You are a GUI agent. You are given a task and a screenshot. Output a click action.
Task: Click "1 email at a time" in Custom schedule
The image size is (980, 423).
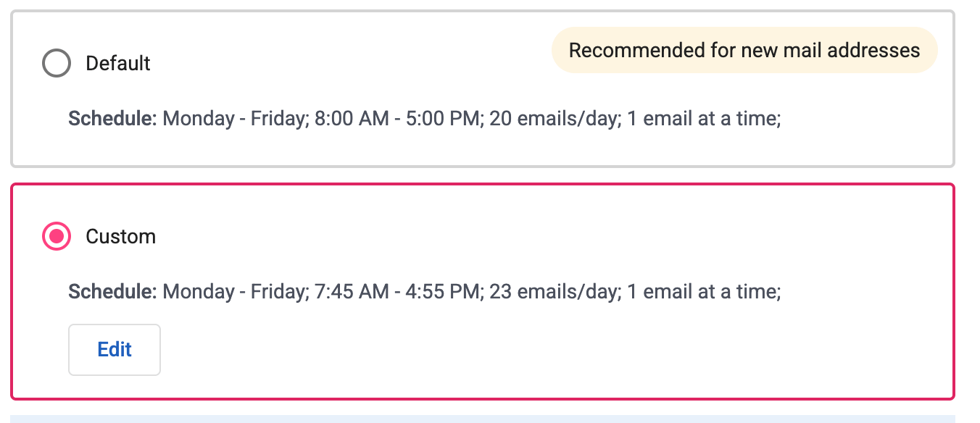point(702,291)
